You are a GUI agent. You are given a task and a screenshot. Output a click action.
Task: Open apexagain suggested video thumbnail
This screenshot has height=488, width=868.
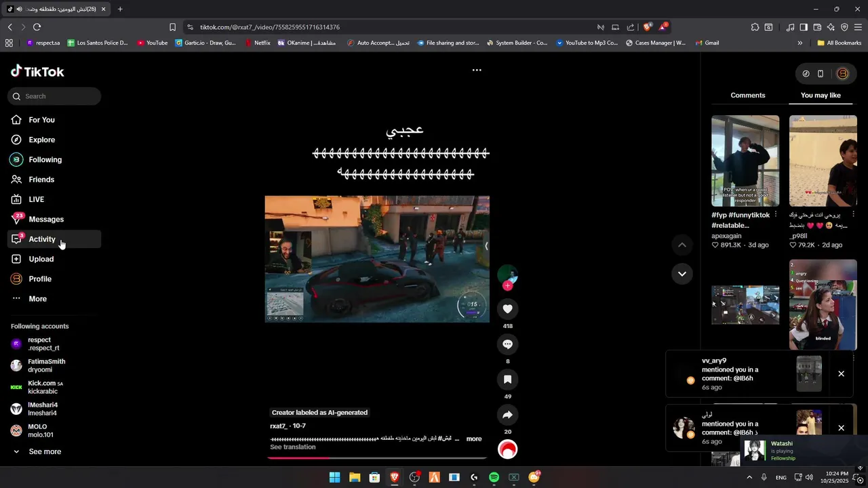click(x=745, y=161)
